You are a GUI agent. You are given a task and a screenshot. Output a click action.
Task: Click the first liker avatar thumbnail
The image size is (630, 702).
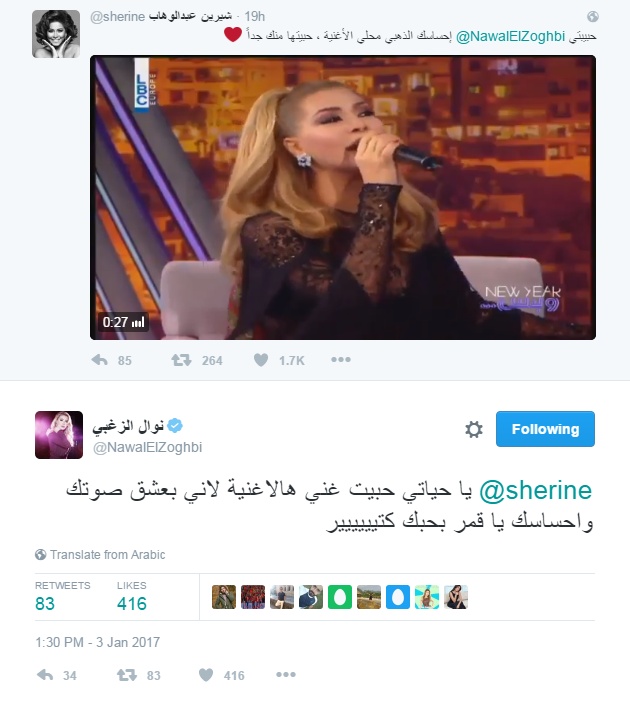point(224,597)
